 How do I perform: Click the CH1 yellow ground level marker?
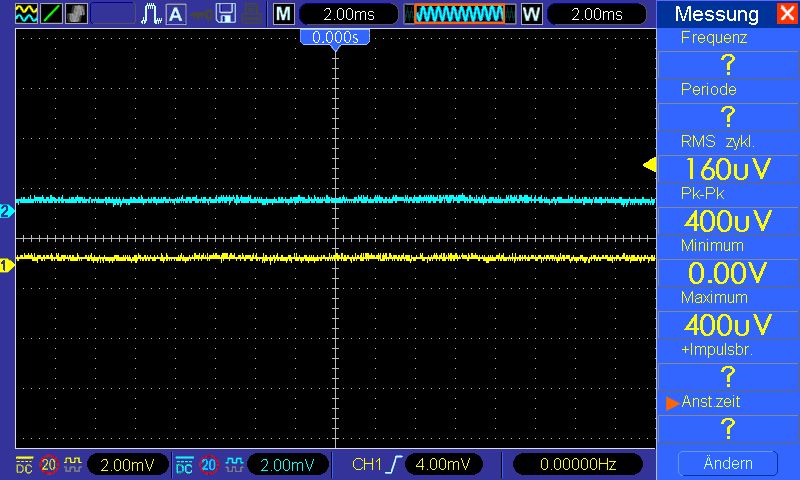click(x=6, y=265)
